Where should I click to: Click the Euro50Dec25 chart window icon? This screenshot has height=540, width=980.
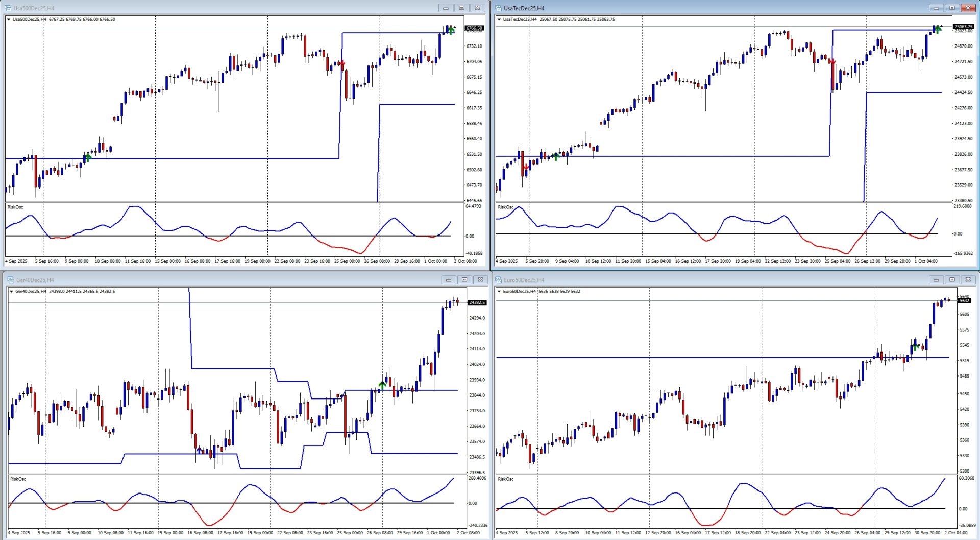pos(499,280)
